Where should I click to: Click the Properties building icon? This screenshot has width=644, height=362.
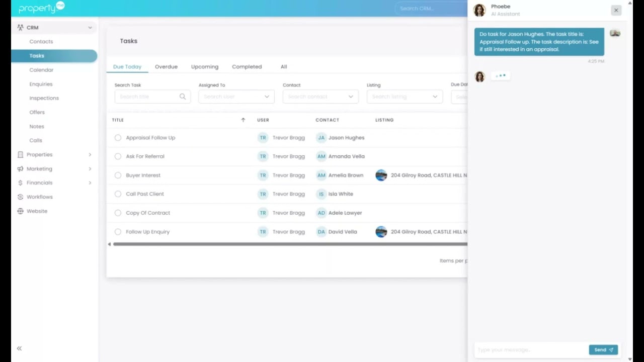(x=20, y=155)
